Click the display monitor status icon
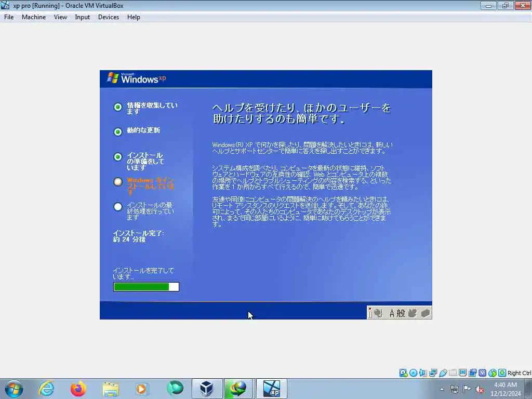This screenshot has width=532, height=399. 462,373
